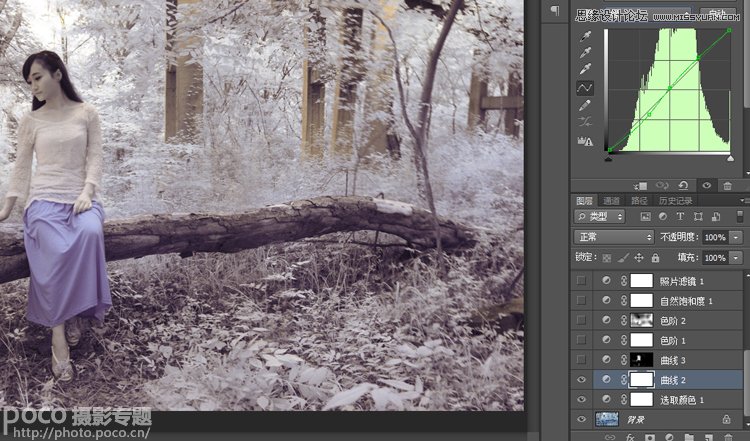Viewport: 750px width, 441px height.
Task: Open the blend mode 正常 dropdown
Action: 614,237
